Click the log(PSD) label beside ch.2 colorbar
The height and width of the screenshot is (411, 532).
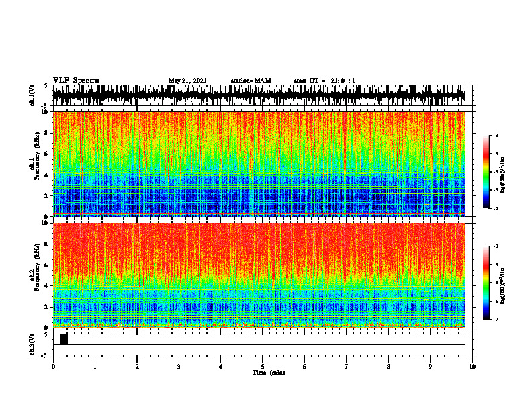(x=502, y=285)
